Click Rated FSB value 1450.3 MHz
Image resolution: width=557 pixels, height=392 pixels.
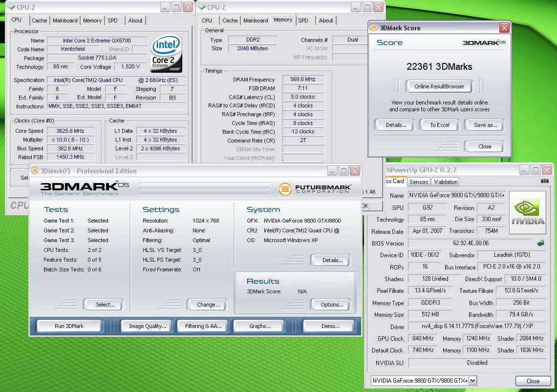(71, 157)
